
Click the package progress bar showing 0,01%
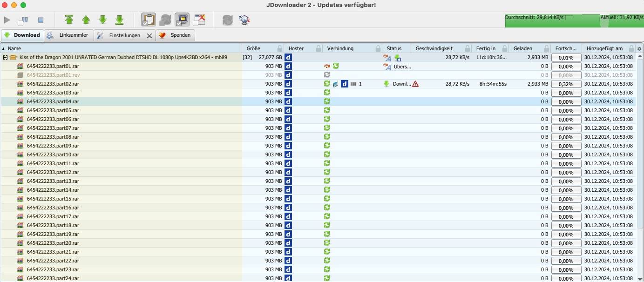click(x=566, y=58)
